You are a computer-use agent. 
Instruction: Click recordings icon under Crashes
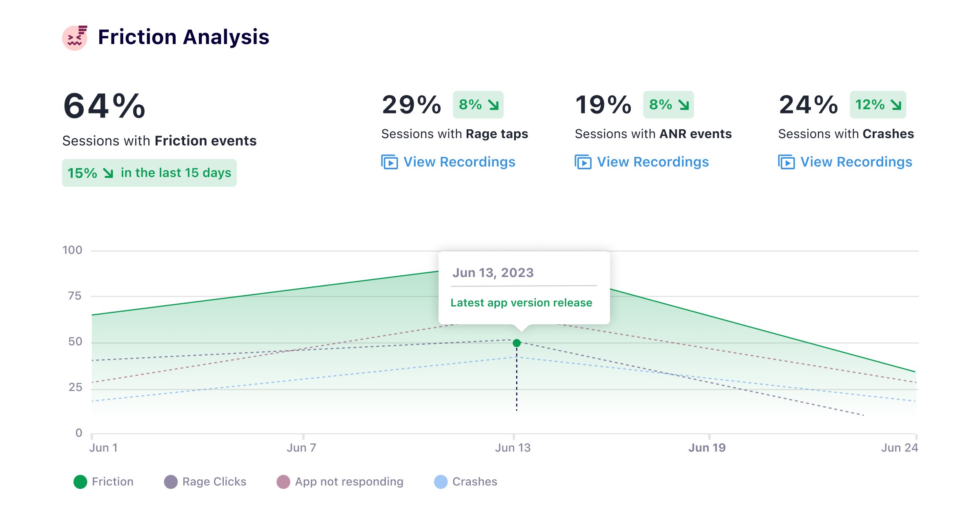tap(786, 162)
